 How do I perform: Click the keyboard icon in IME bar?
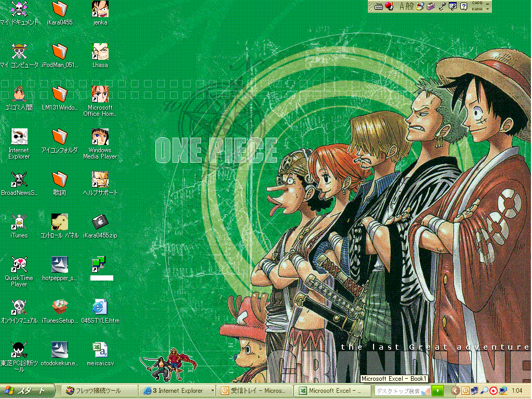pyautogui.click(x=379, y=6)
